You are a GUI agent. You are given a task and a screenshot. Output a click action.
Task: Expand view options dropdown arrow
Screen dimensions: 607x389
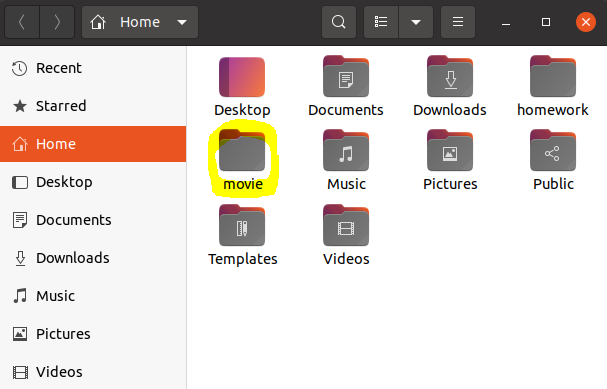click(x=416, y=22)
